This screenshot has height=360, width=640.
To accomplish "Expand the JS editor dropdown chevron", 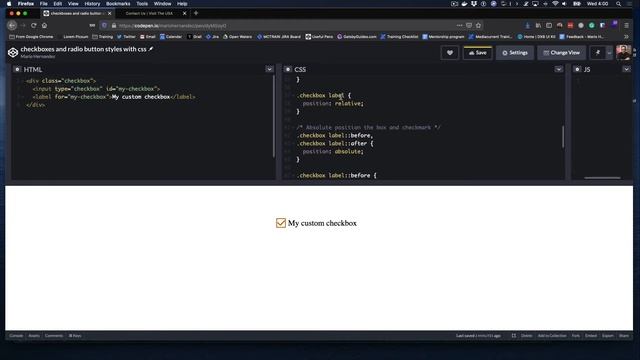I will [x=626, y=69].
